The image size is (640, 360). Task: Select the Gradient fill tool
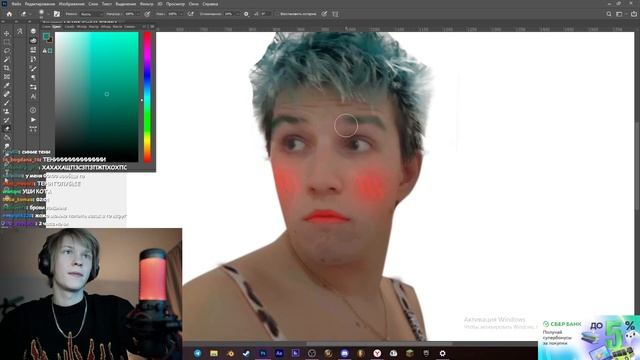click(7, 138)
